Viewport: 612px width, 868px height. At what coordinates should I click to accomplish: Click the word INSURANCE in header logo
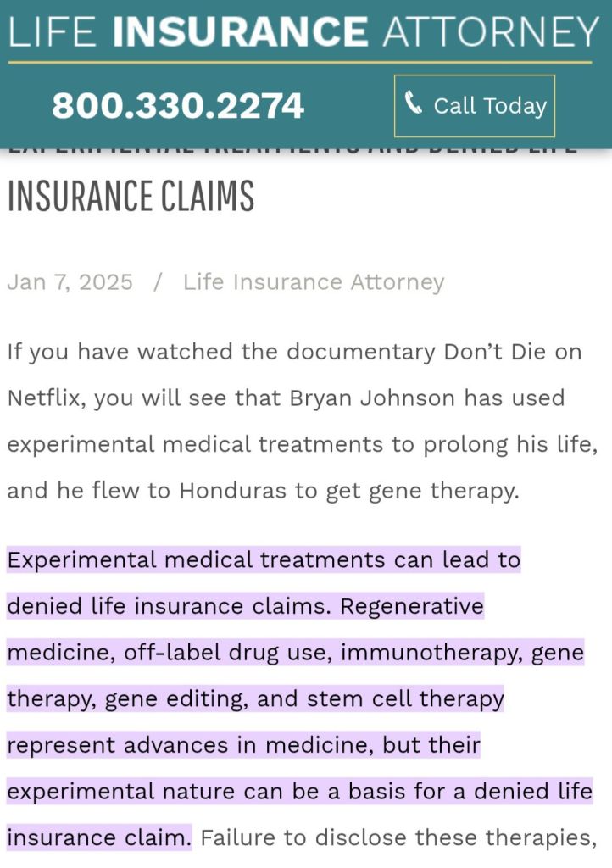click(240, 32)
